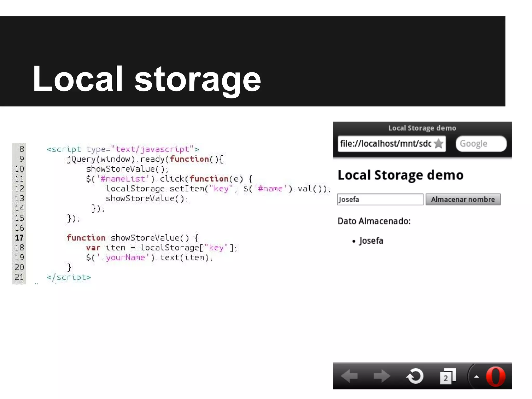This screenshot has width=532, height=399.
Task: Click line number 12 in code gutter
Action: (19, 189)
